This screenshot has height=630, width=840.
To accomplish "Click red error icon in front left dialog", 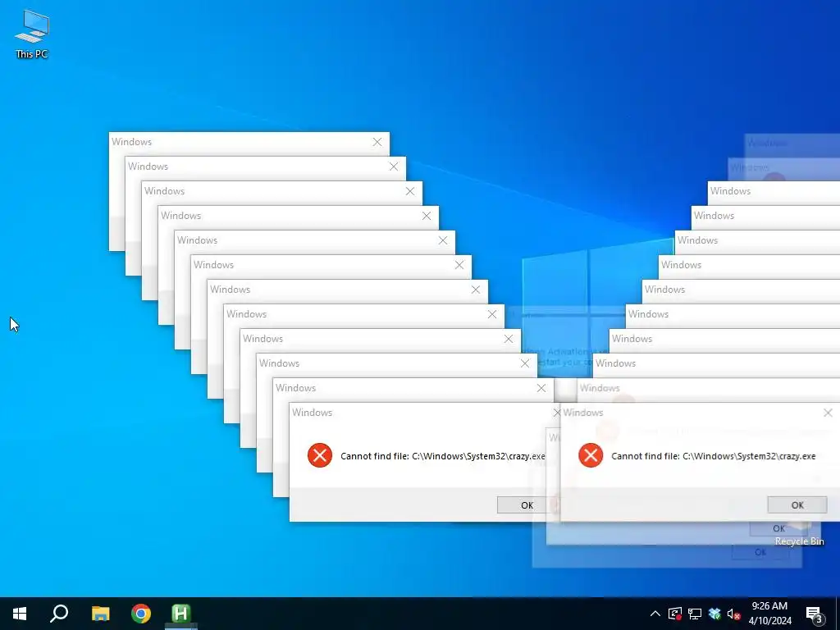I will pyautogui.click(x=320, y=455).
